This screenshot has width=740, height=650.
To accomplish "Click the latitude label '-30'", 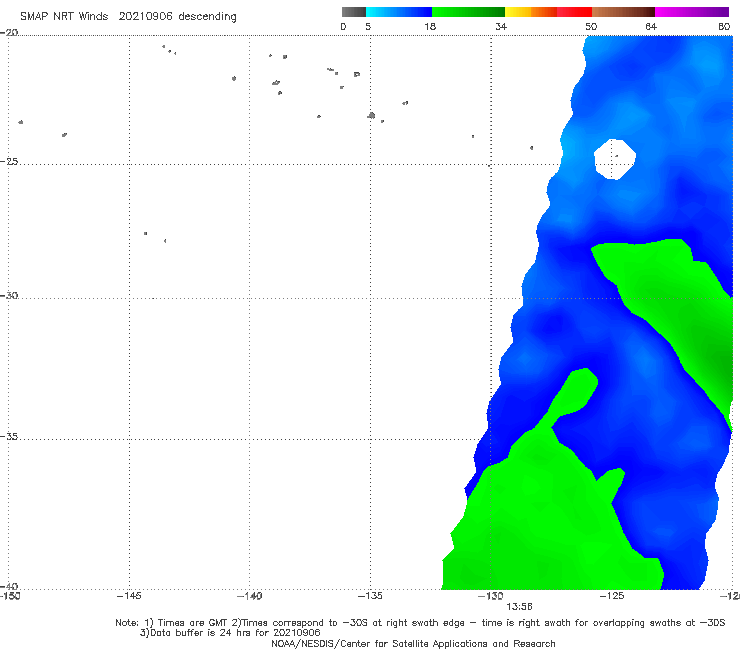I will pyautogui.click(x=9, y=295).
